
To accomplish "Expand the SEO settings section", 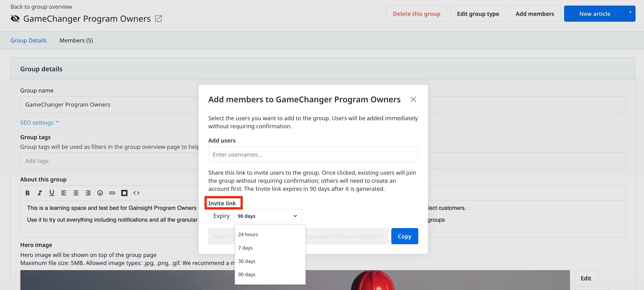I will 40,122.
